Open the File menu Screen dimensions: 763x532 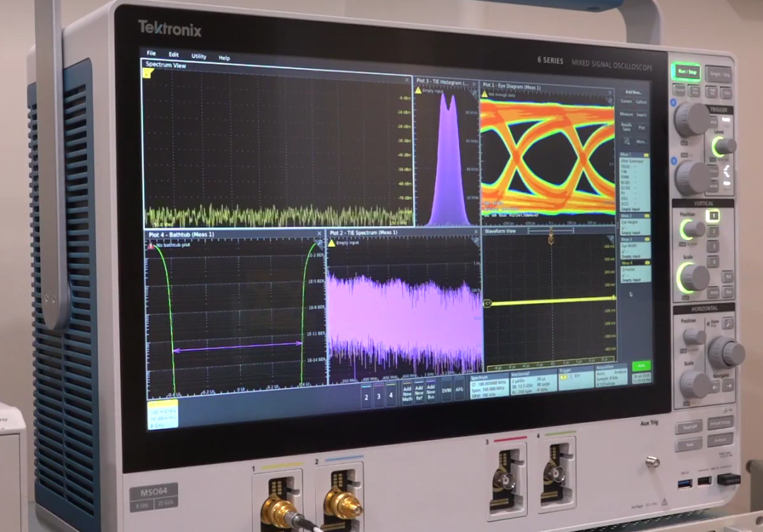click(x=151, y=53)
